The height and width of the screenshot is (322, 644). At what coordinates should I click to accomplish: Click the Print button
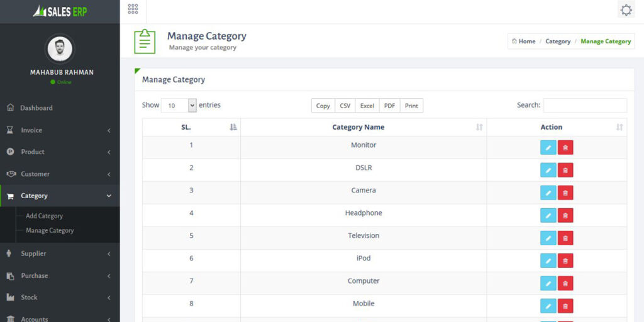(x=411, y=106)
